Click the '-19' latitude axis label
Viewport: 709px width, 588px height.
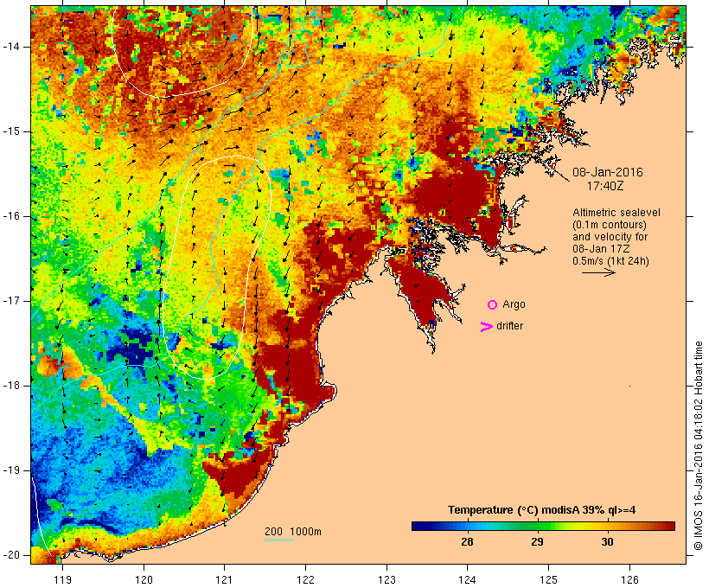coord(10,470)
